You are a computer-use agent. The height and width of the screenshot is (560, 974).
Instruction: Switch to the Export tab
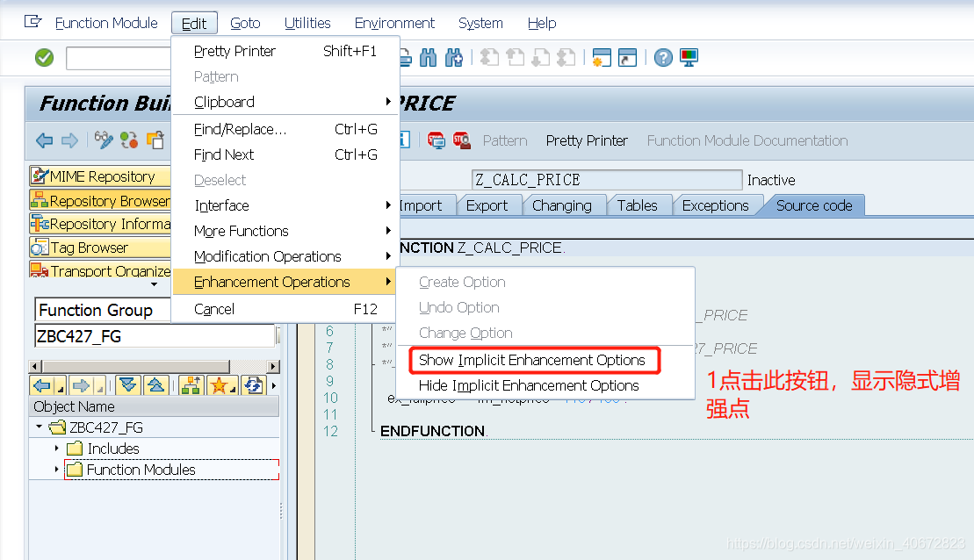coord(487,205)
